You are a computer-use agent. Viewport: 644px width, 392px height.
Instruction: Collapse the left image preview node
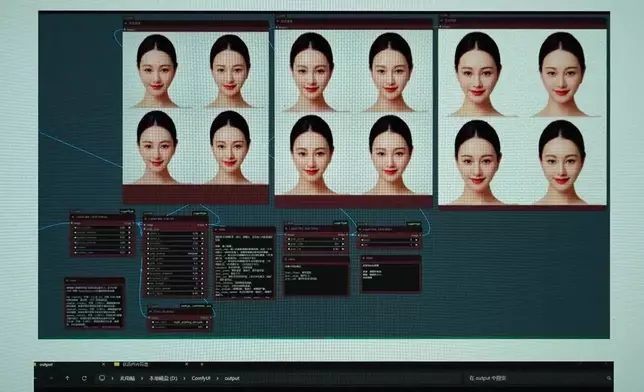126,23
